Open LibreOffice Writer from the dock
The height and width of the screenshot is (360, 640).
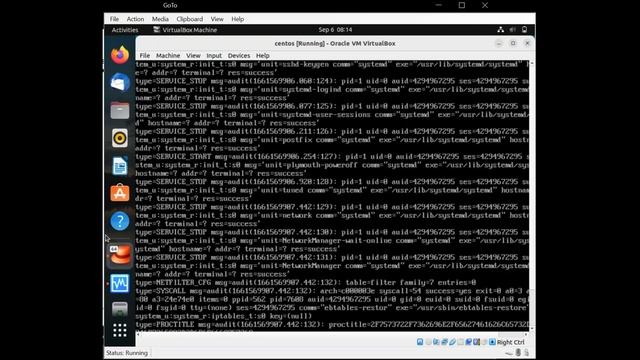pyautogui.click(x=120, y=166)
